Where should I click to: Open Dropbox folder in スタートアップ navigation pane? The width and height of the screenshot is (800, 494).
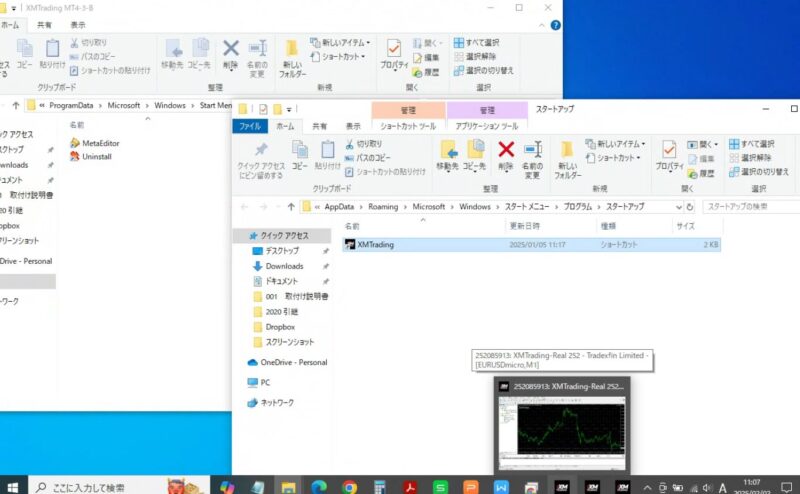click(280, 327)
